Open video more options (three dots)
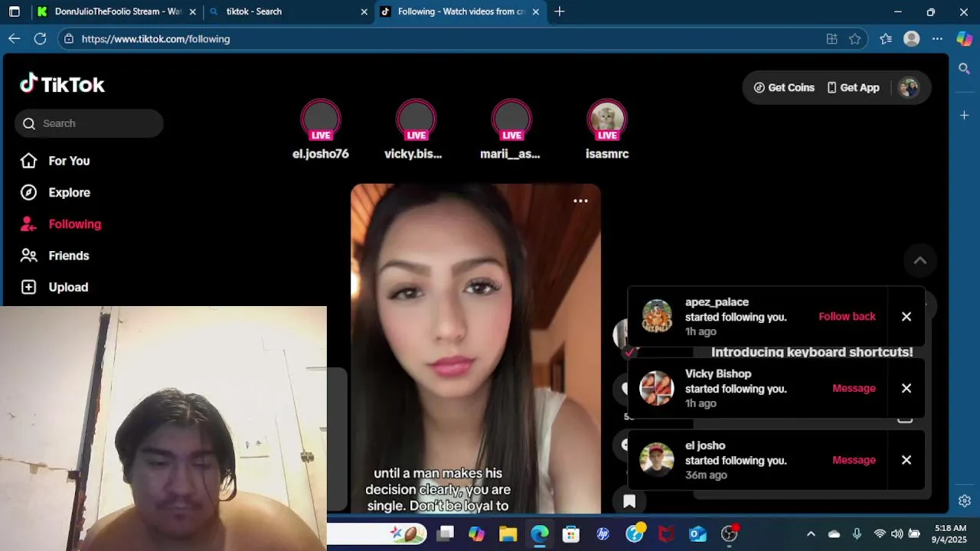 (580, 201)
